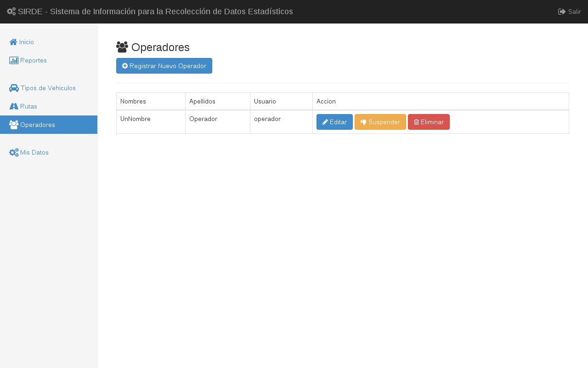Click the SIRDE title link in header

click(150, 11)
